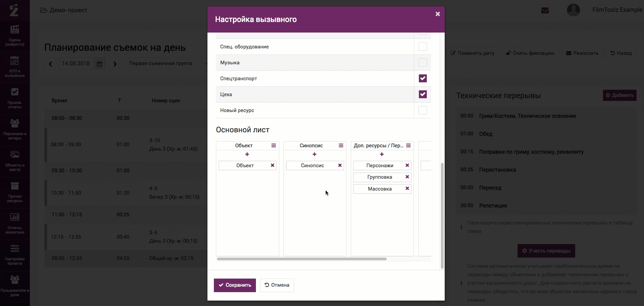Uncheck the Спецтранспорт checkbox
Screen dimensions: 644x306
click(x=423, y=79)
